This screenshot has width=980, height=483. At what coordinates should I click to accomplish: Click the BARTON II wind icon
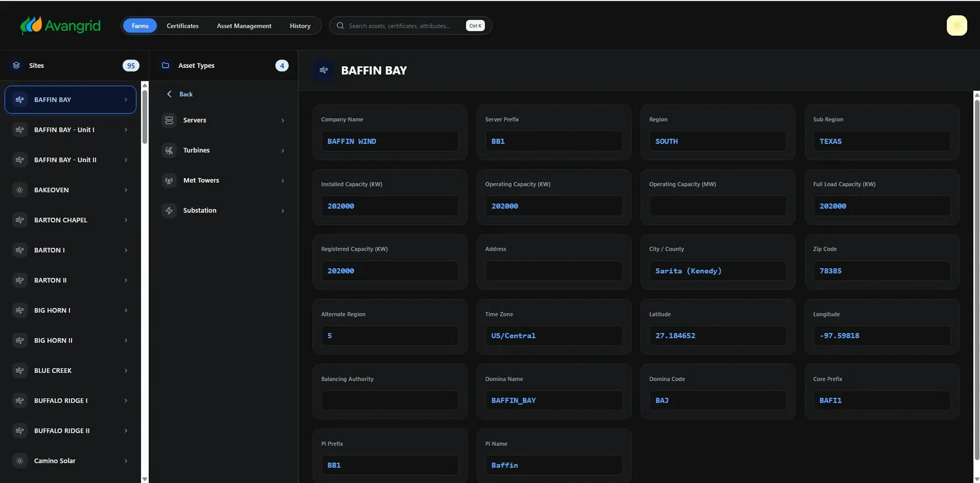pyautogui.click(x=20, y=280)
